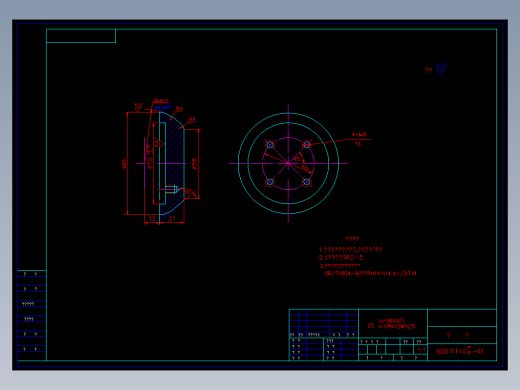Select the drawing number 80D71F10 -05

point(460,351)
